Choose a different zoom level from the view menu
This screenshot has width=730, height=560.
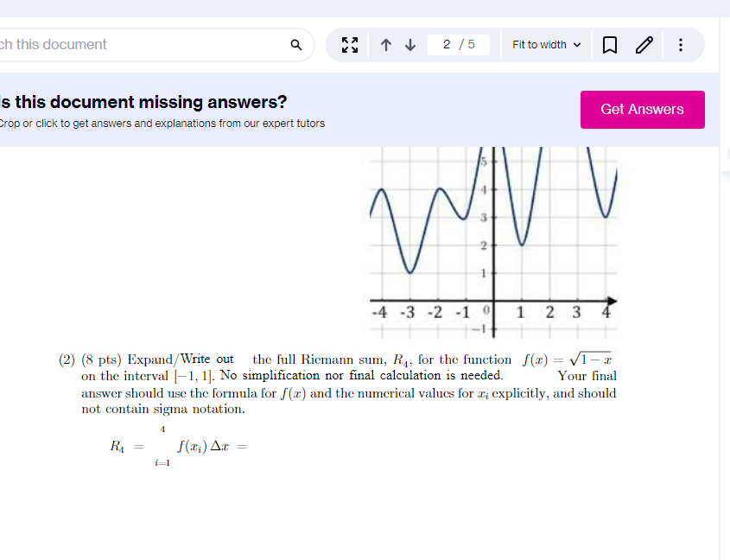545,44
